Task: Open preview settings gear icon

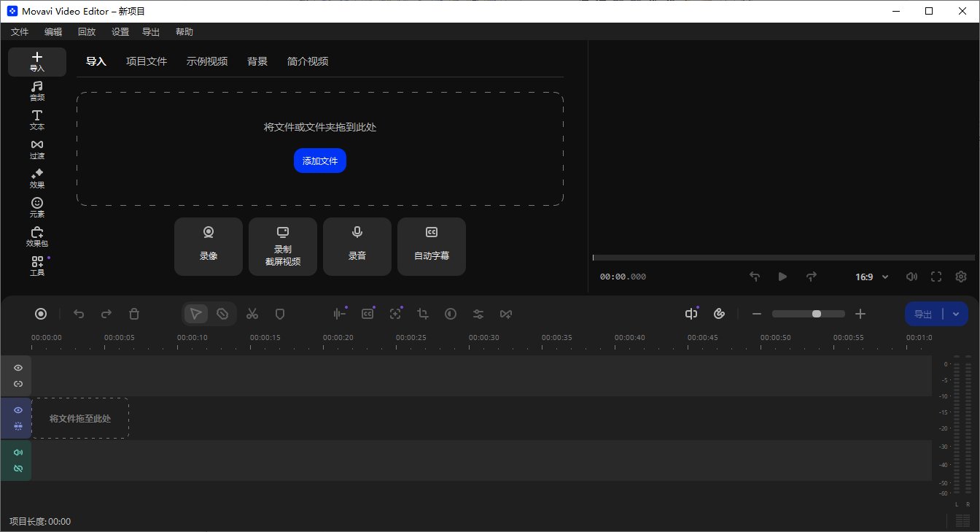Action: point(961,277)
